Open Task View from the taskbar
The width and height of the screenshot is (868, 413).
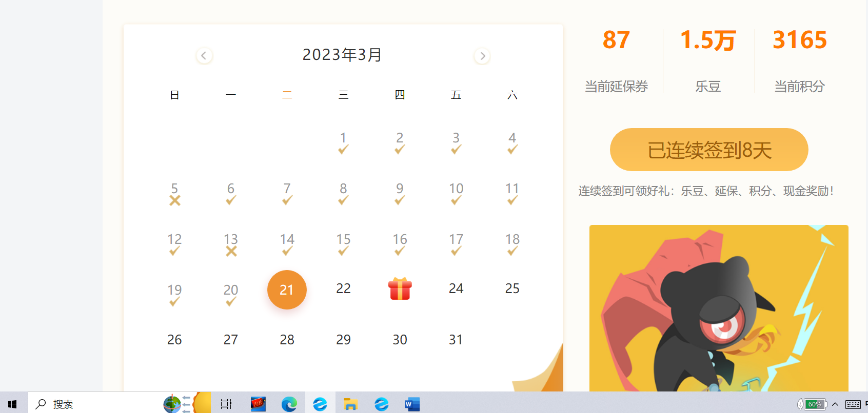click(226, 404)
